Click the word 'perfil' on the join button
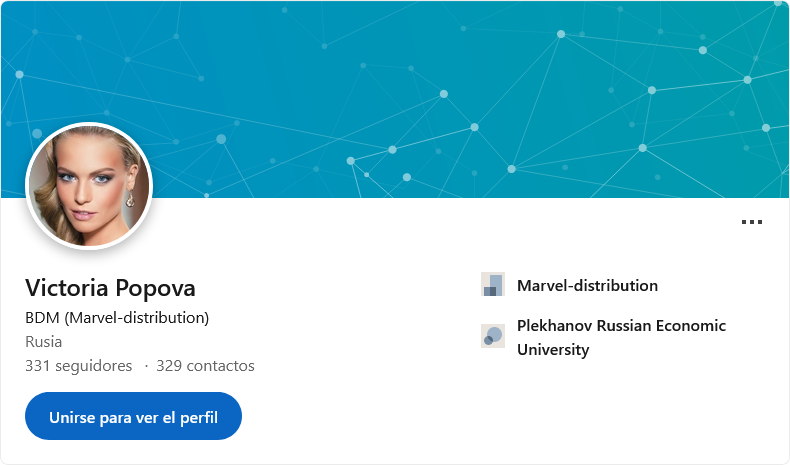The image size is (790, 465). tap(199, 418)
